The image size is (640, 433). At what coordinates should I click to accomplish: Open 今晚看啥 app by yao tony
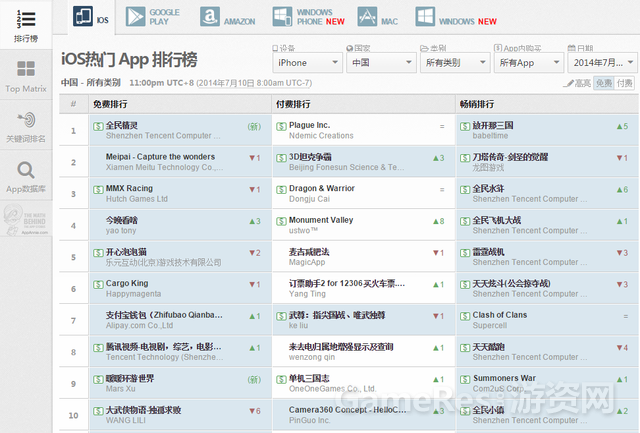[x=122, y=220]
